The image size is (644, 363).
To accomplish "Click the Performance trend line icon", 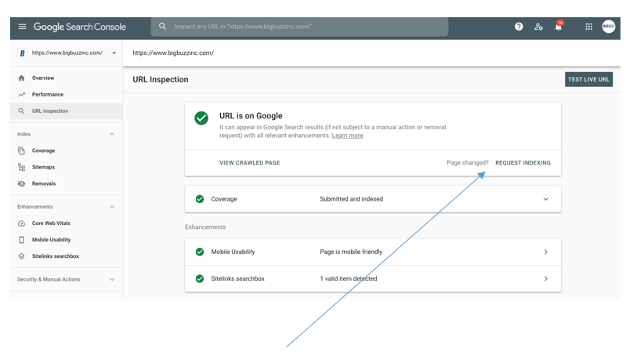I will (x=21, y=95).
